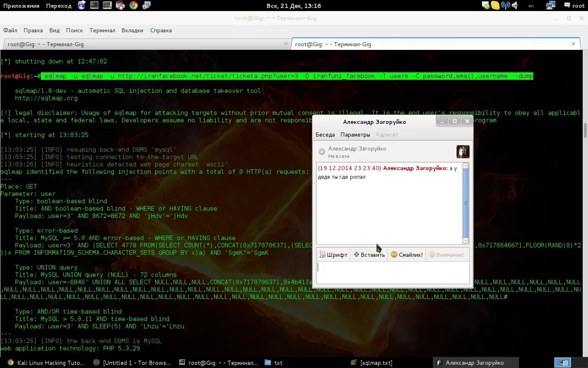Click the Шрифт font button
Screen dimensions: 588x368
(333, 254)
